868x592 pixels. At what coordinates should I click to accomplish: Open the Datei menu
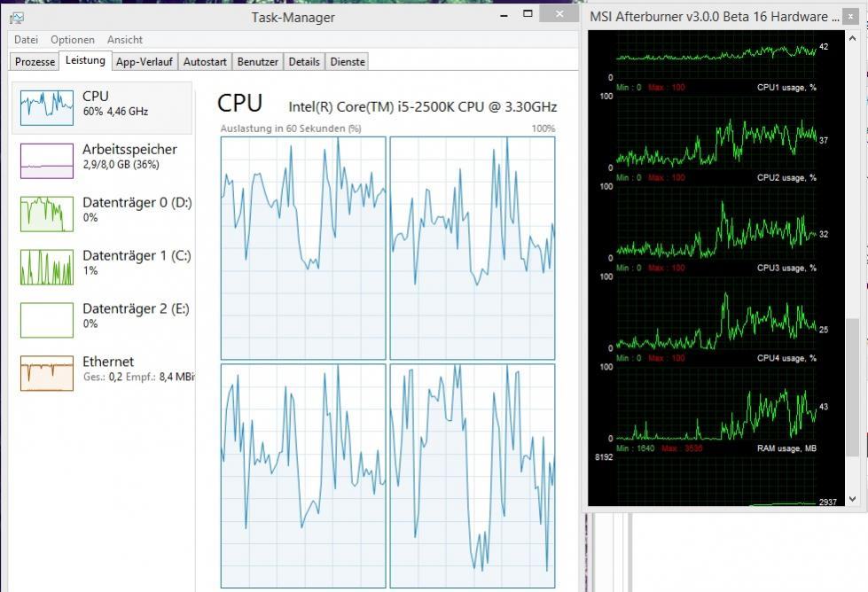[26, 40]
